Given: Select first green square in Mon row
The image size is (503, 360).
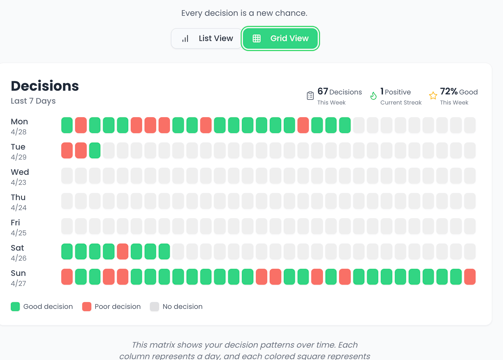Looking at the screenshot, I should click(67, 125).
